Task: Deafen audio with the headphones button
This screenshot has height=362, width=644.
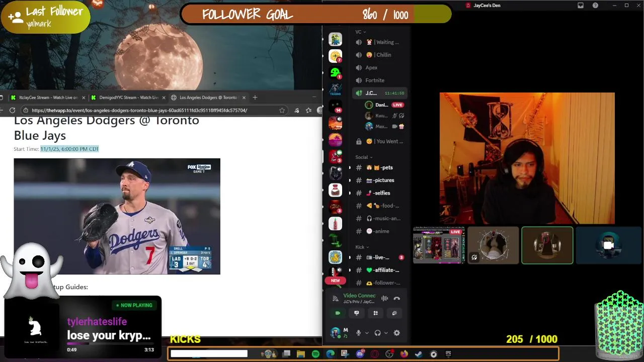Action: click(377, 333)
